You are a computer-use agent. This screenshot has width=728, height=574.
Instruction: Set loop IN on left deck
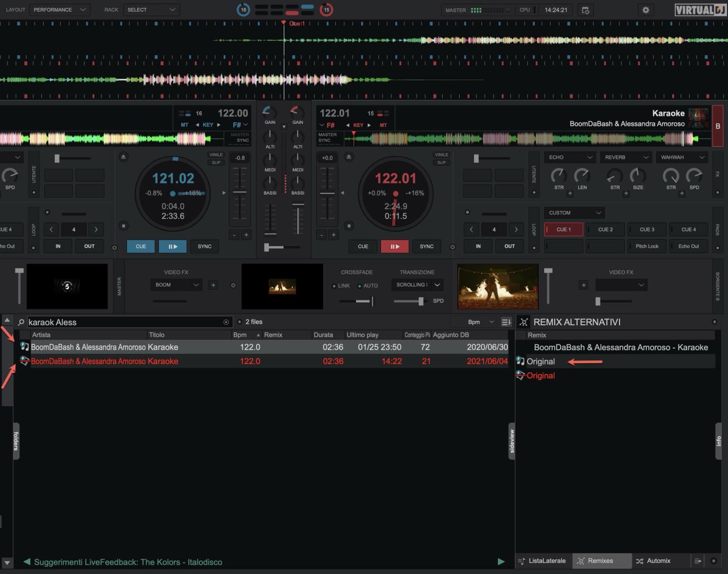58,246
